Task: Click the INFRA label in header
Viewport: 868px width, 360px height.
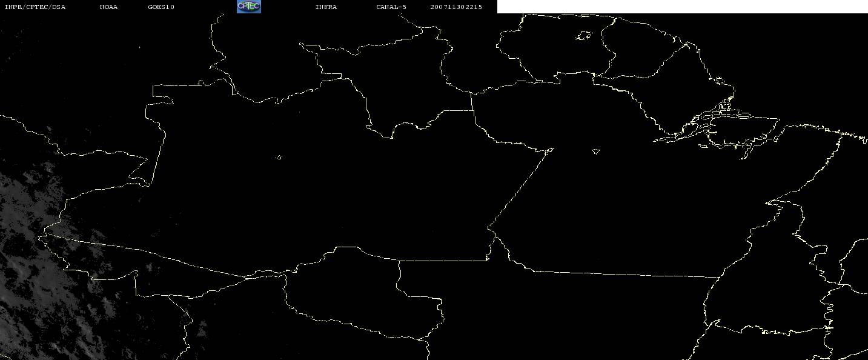Action: pyautogui.click(x=326, y=7)
